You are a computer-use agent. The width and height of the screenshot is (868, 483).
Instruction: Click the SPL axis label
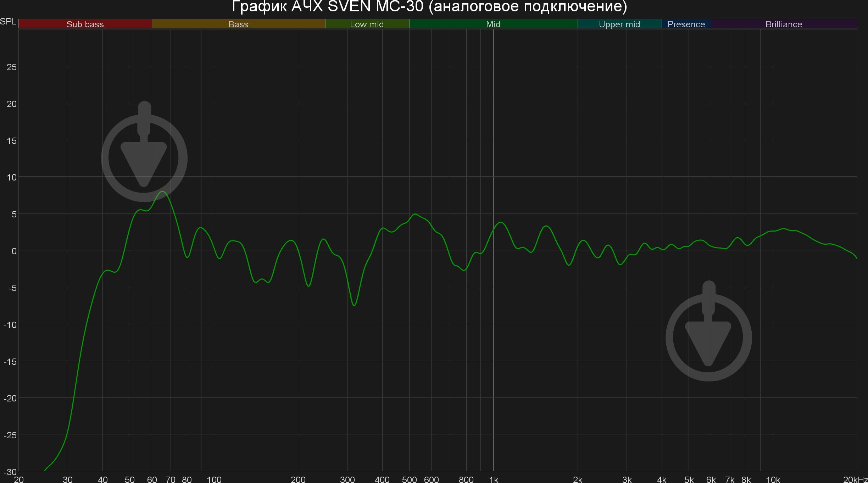click(8, 22)
